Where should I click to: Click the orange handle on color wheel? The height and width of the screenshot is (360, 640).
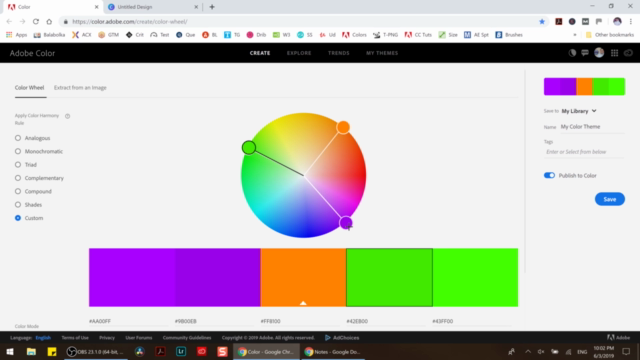click(343, 127)
